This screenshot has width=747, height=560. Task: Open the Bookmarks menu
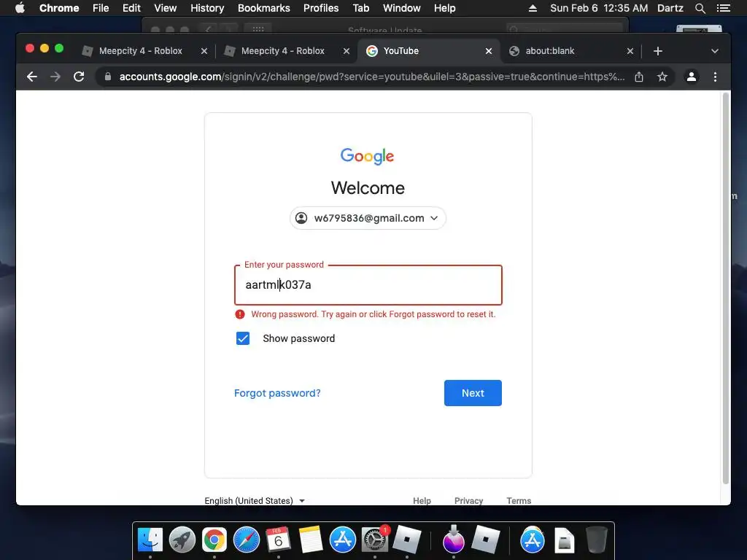(264, 8)
